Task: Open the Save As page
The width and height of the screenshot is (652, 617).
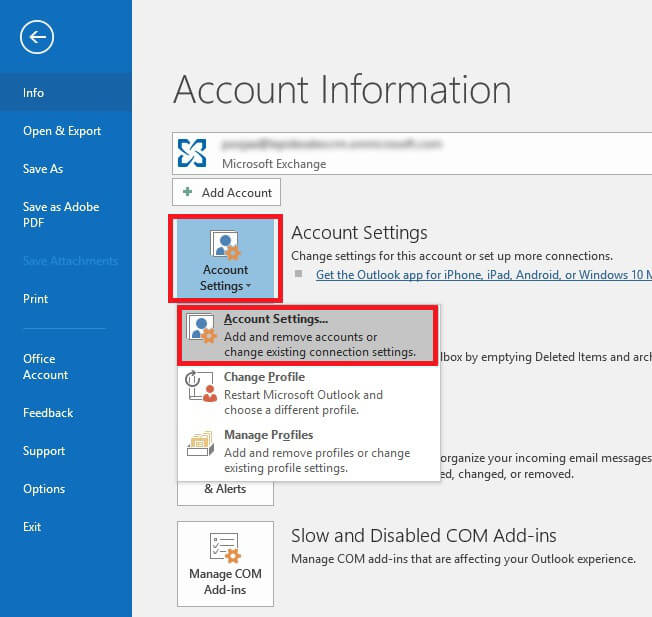Action: point(43,169)
